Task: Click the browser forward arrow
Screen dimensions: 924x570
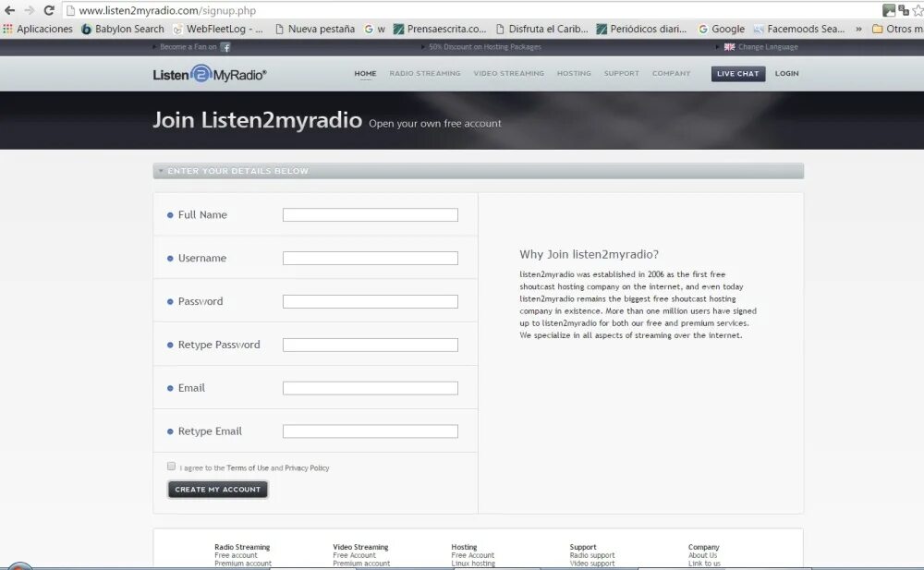Action: coord(30,10)
